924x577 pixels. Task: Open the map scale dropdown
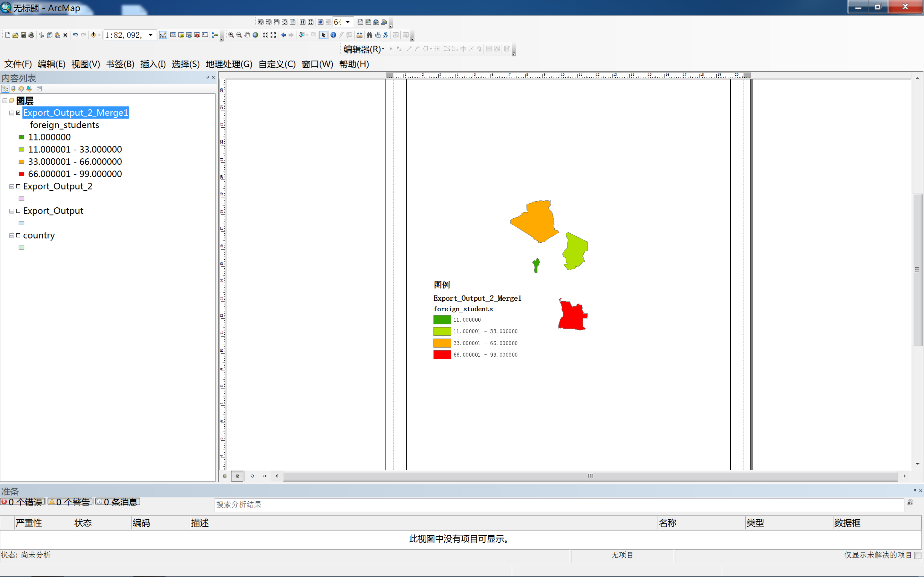coord(151,35)
